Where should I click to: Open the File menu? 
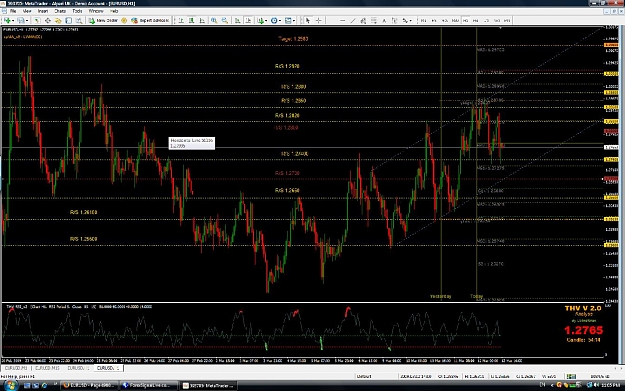13,11
